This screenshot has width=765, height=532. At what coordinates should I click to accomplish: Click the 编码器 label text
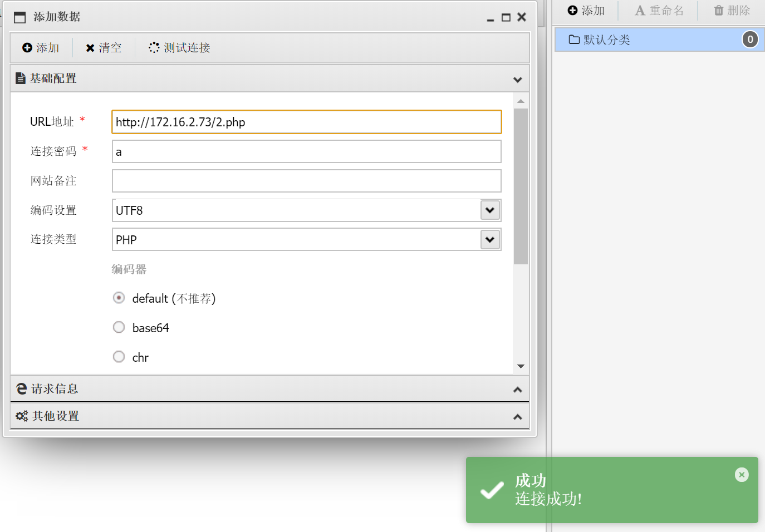pyautogui.click(x=129, y=269)
